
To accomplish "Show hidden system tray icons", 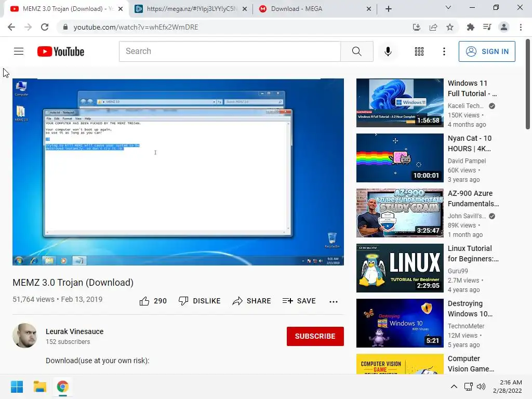I will (x=454, y=387).
